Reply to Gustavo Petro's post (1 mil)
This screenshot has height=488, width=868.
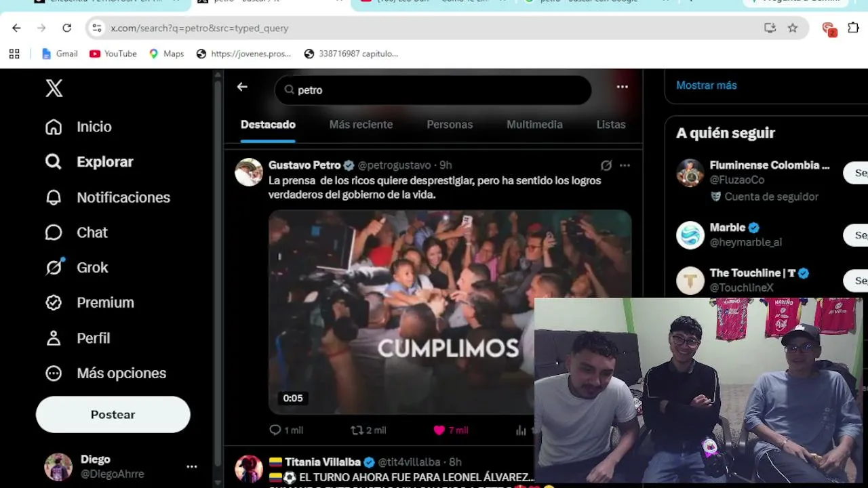(x=285, y=430)
